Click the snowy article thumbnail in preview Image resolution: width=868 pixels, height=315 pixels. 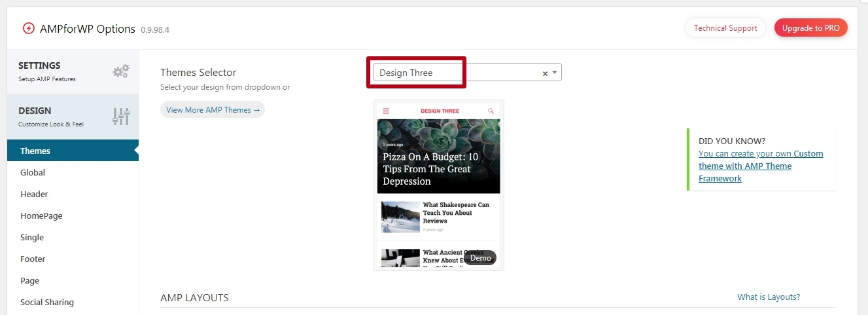400,217
